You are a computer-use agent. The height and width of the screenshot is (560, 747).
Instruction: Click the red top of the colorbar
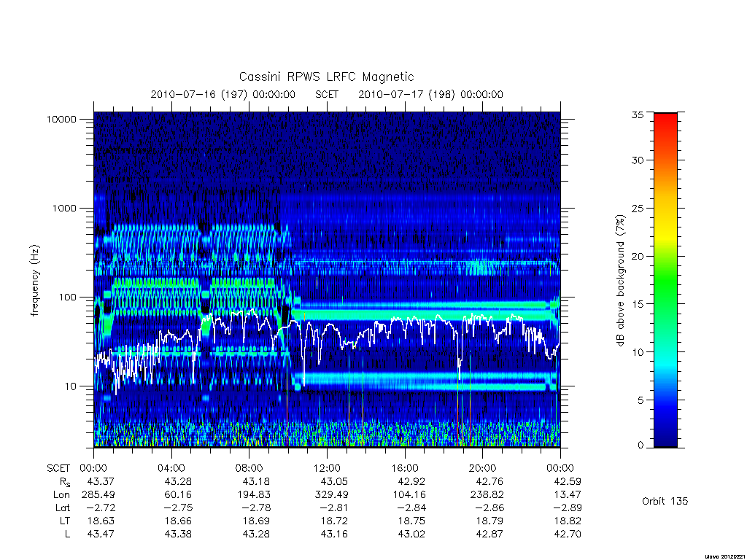point(665,119)
